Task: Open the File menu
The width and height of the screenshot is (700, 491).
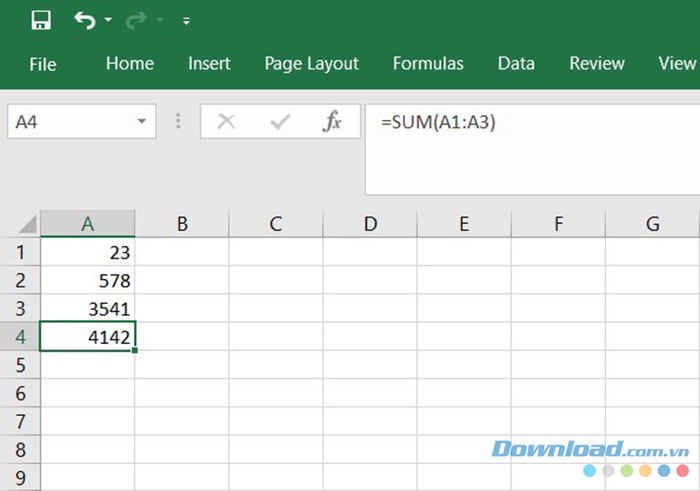Action: click(x=43, y=64)
